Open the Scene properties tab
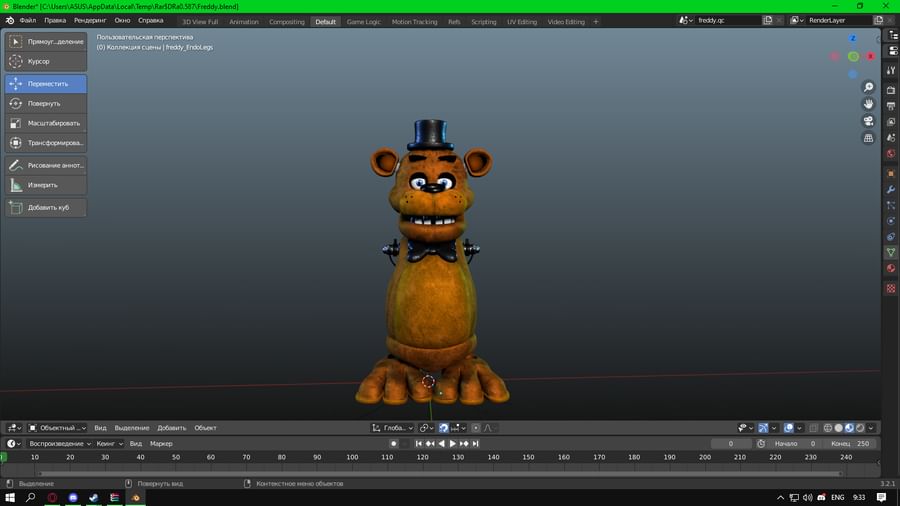The width and height of the screenshot is (900, 506). [891, 138]
